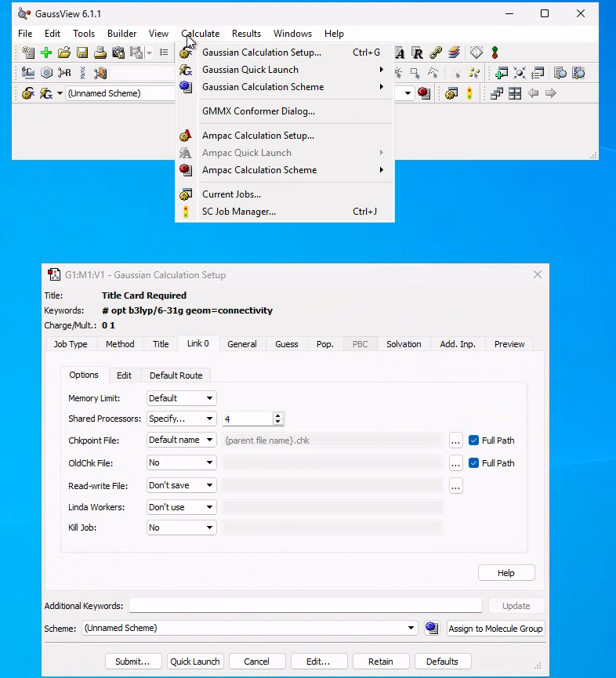Click Assign to Molecule Group button

(495, 629)
